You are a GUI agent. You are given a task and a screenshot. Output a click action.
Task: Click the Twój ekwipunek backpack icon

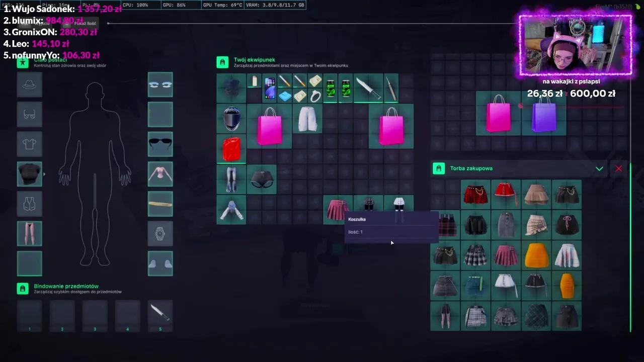[222, 62]
